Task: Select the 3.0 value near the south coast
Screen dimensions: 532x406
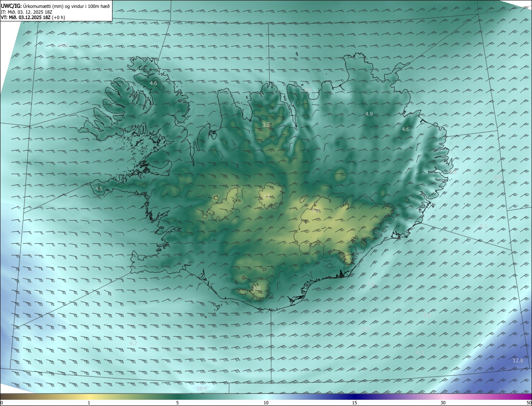Action: click(256, 288)
